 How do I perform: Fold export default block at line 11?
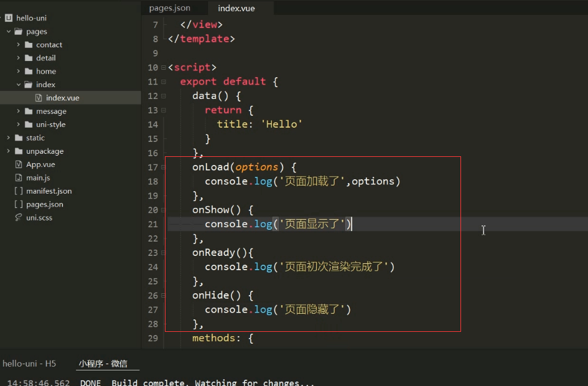coord(164,82)
